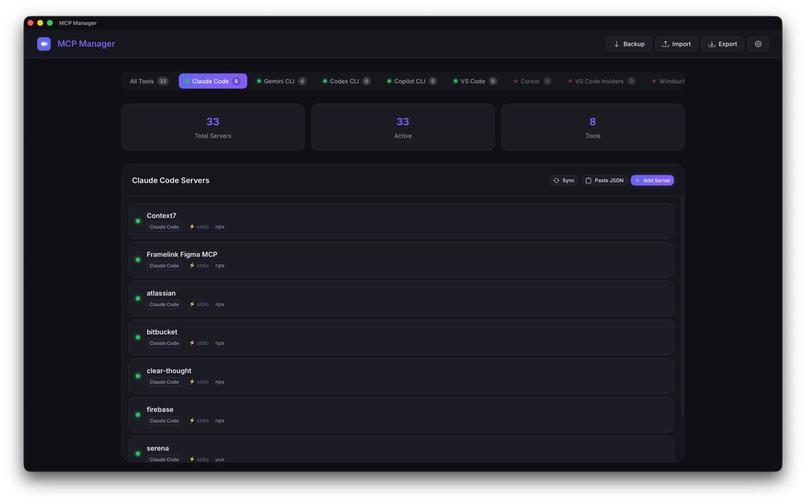Click the Framelink Figma MCP server name
806x503 pixels.
coord(182,254)
